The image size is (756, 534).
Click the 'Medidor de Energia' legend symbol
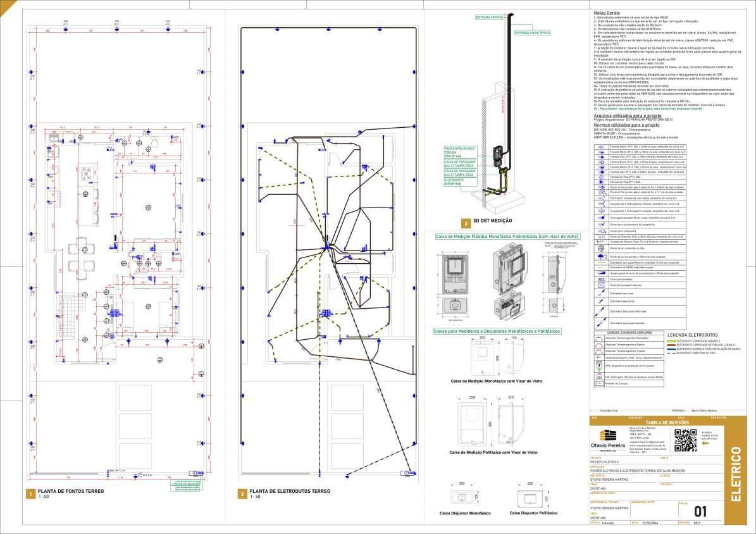tap(599, 383)
